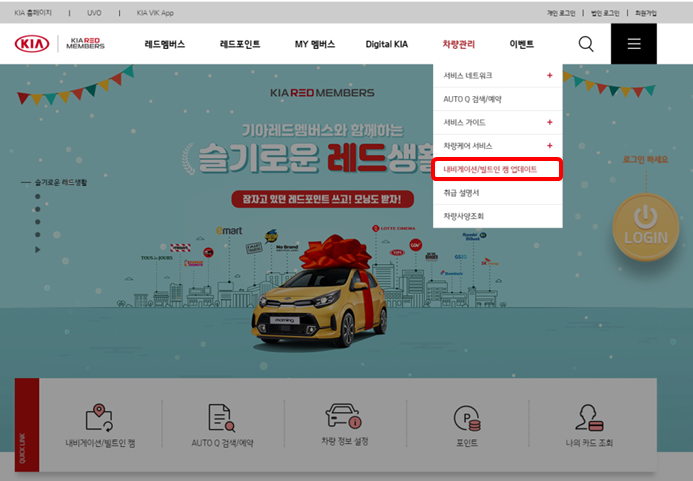693x481 pixels.
Task: Expand 차량케어 서비스 plus sign
Action: tap(550, 146)
